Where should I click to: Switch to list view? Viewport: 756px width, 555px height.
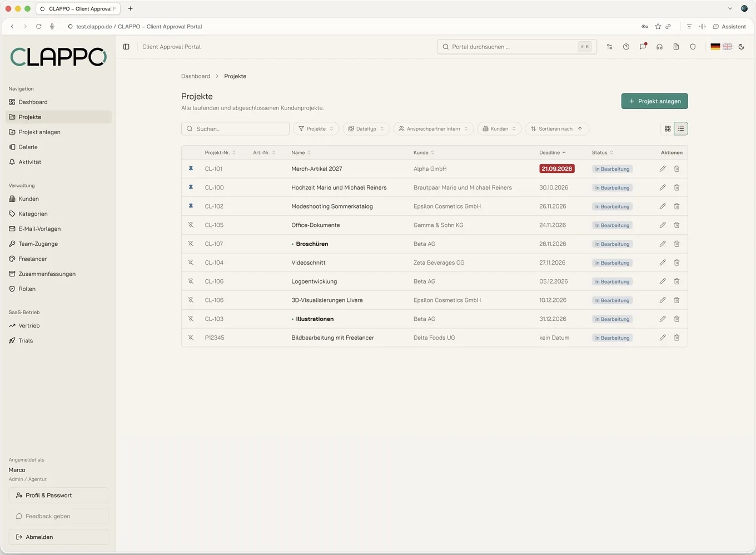coord(681,128)
